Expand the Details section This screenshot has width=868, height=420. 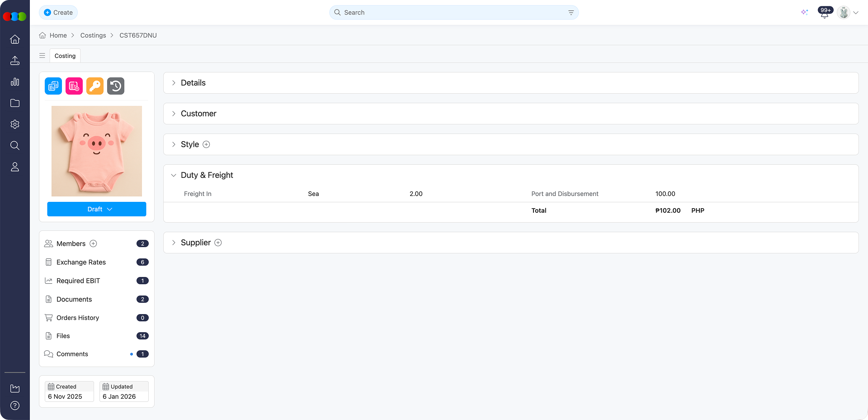pos(174,83)
